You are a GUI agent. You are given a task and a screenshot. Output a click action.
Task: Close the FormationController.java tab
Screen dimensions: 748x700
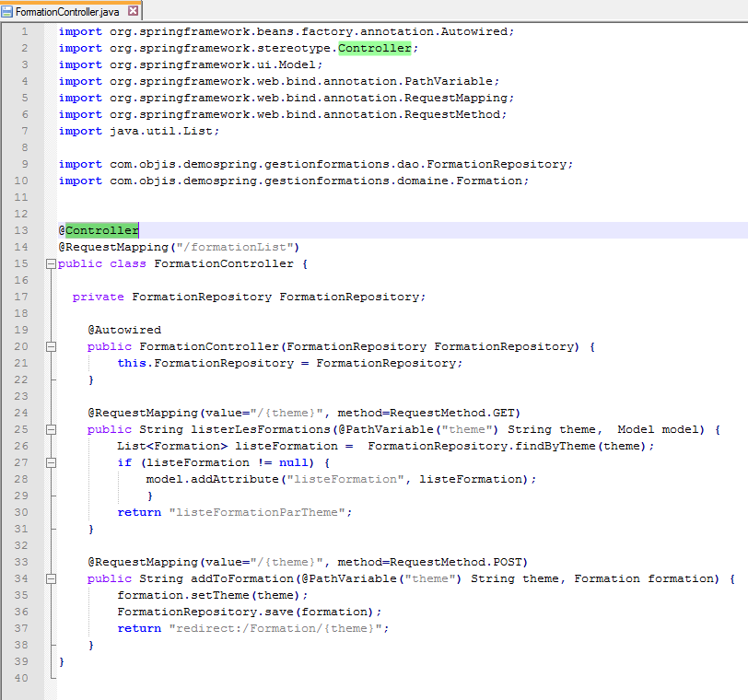[134, 10]
